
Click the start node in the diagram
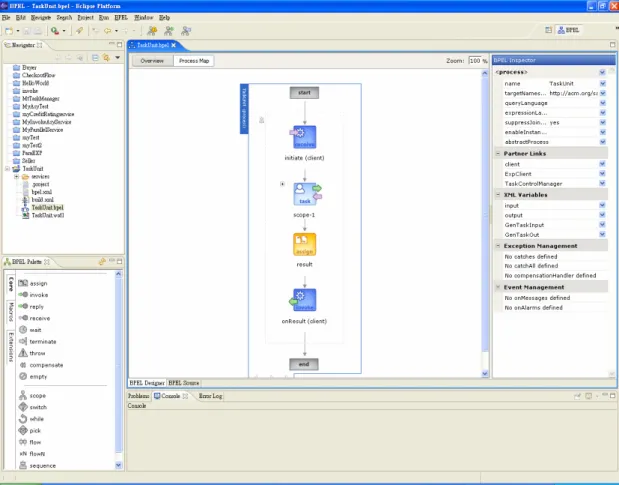tap(304, 93)
